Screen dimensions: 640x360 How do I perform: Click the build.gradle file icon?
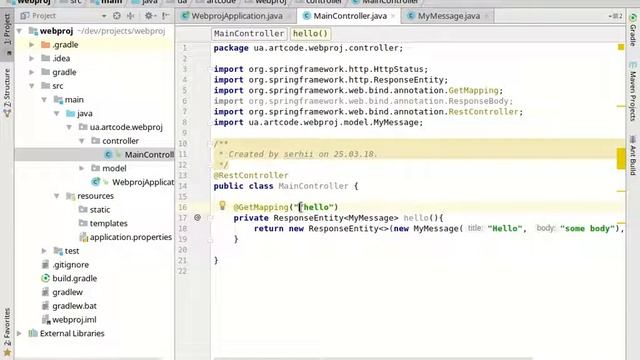coord(45,278)
